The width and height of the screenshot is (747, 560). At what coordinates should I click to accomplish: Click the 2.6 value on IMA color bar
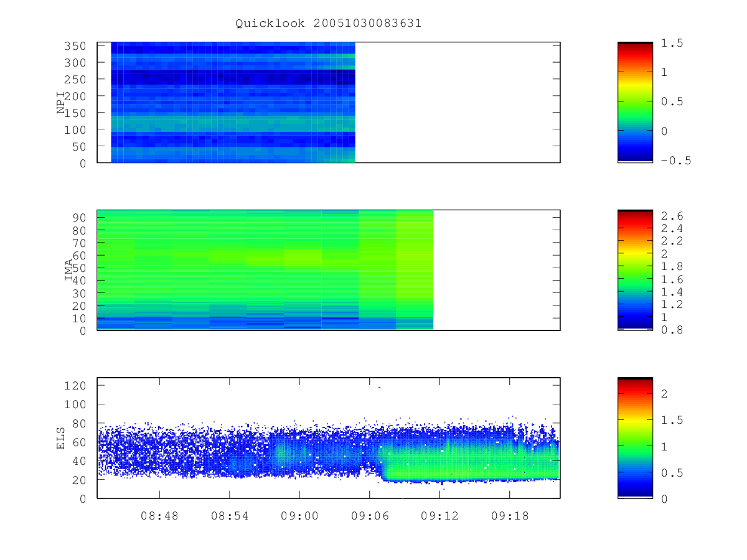click(x=672, y=216)
